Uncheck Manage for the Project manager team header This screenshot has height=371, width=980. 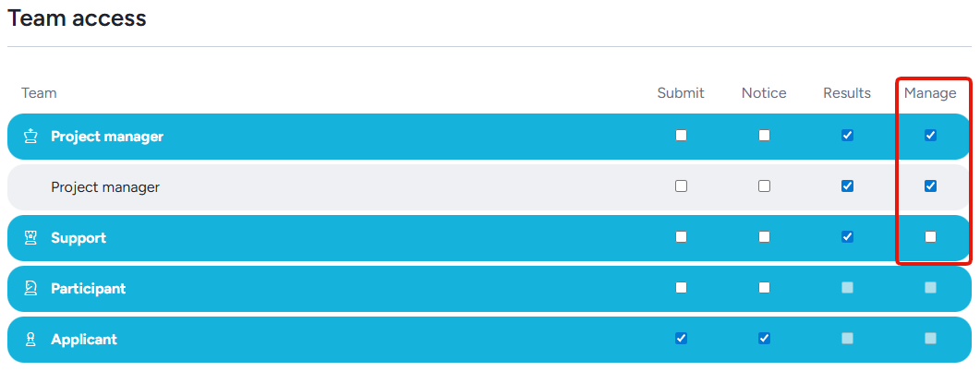click(930, 136)
